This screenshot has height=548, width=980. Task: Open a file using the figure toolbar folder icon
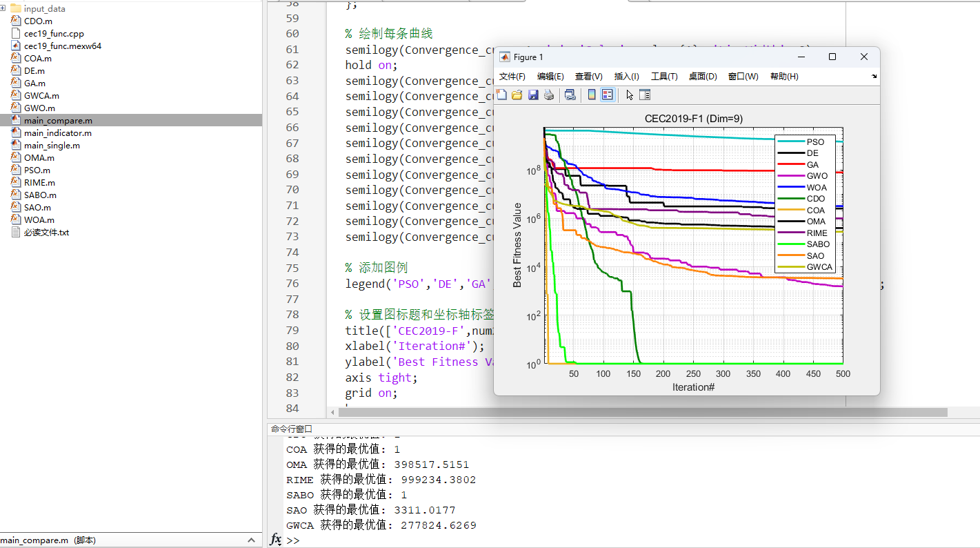(517, 95)
